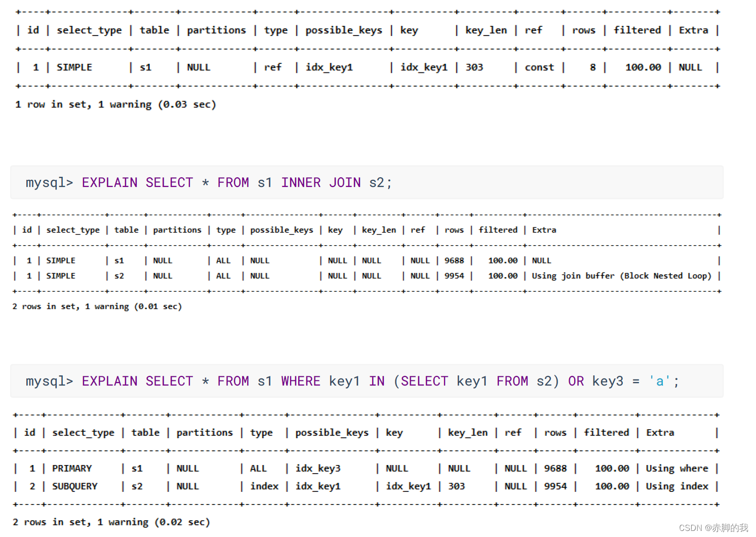Click the 'index' type value in the SUBQUERY row
The width and height of the screenshot is (756, 537).
click(x=264, y=486)
